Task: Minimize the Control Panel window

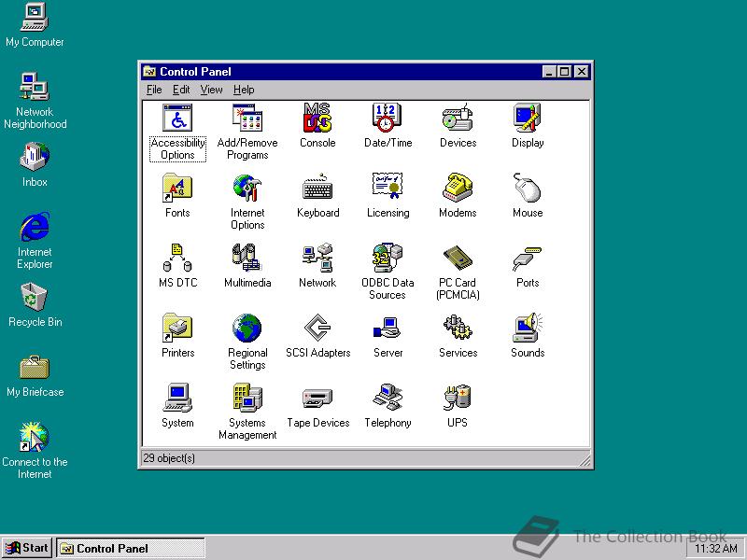Action: (x=549, y=72)
